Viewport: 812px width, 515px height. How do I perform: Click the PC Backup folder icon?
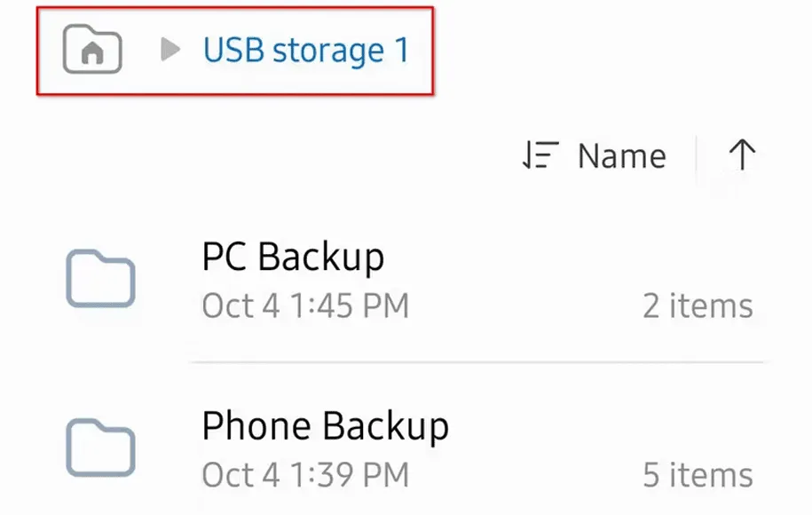point(100,281)
